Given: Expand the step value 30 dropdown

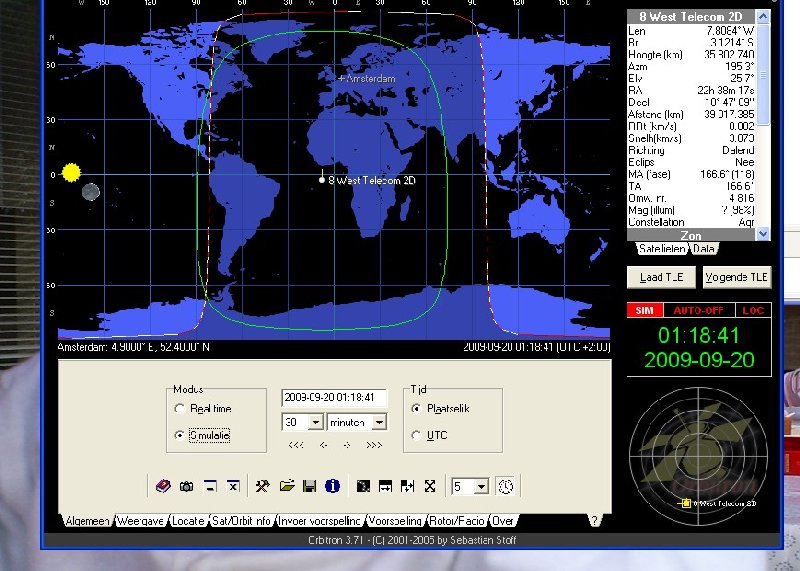Looking at the screenshot, I should pyautogui.click(x=316, y=423).
